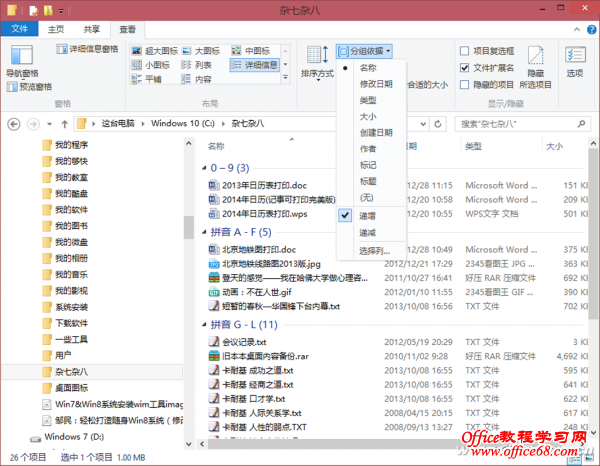Open the quick access toolbar dropdown
The height and width of the screenshot is (466, 600).
(61, 11)
